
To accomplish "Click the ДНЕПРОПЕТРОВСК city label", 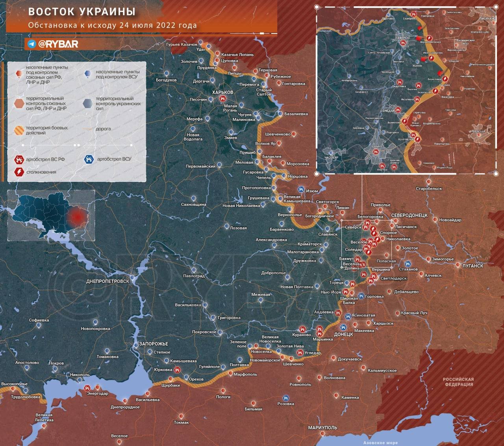I will pos(107,281).
